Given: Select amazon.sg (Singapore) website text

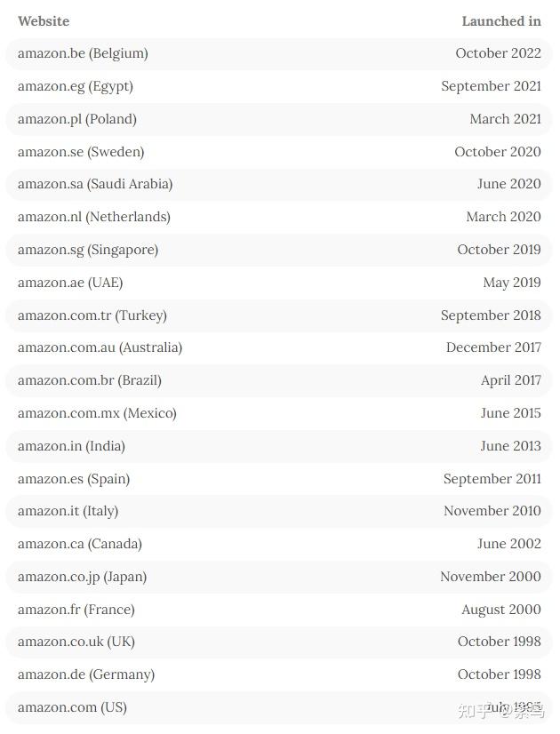Looking at the screenshot, I should pyautogui.click(x=87, y=250).
